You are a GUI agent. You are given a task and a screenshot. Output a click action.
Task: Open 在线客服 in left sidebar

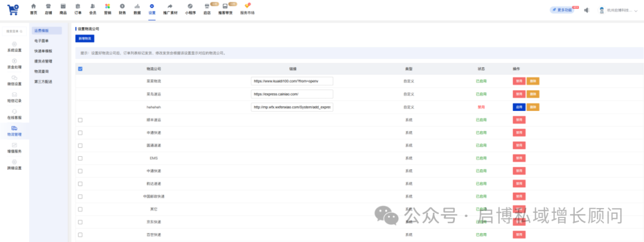pos(14,114)
